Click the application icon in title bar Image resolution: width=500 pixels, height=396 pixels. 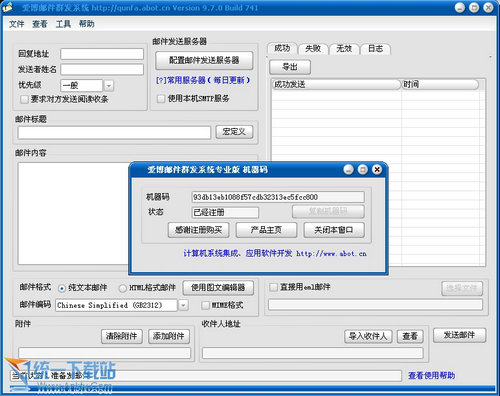coord(8,7)
